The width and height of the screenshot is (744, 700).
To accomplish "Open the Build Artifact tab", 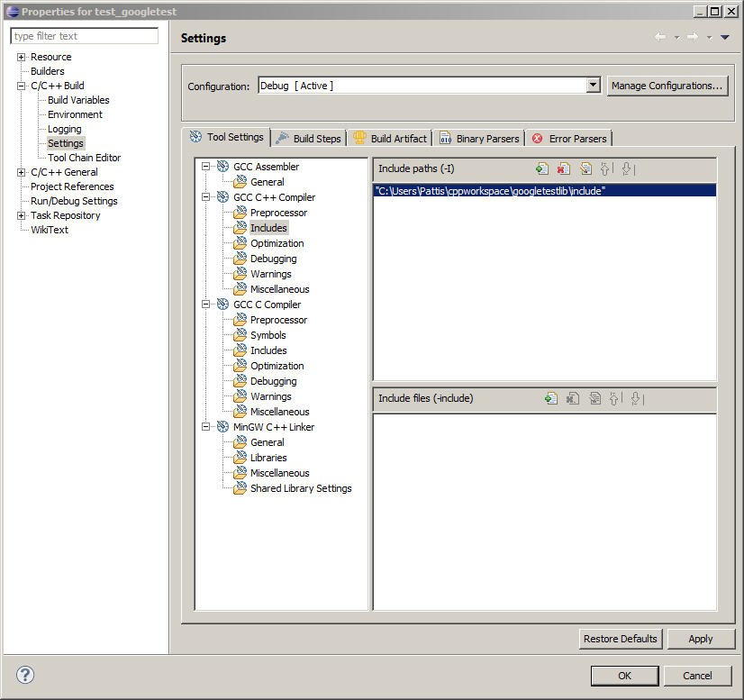I will [x=389, y=139].
